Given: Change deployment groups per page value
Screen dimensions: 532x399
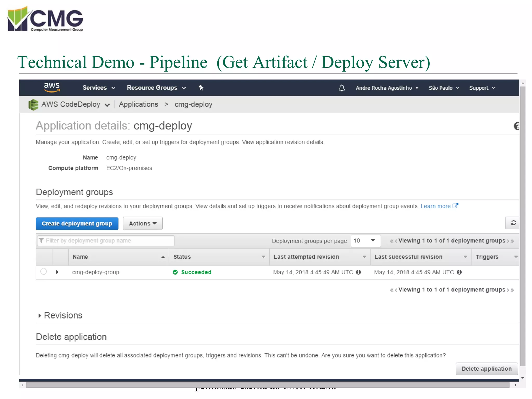Looking at the screenshot, I should (x=365, y=241).
